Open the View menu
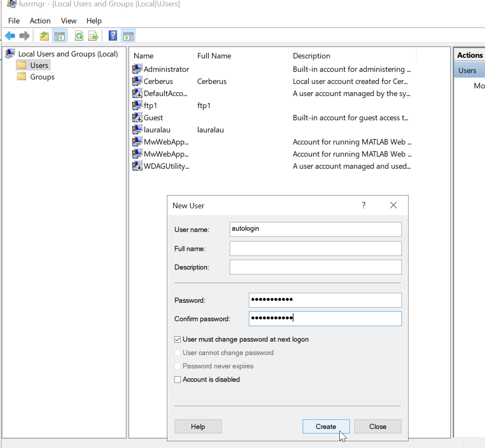The image size is (485, 448). [68, 21]
